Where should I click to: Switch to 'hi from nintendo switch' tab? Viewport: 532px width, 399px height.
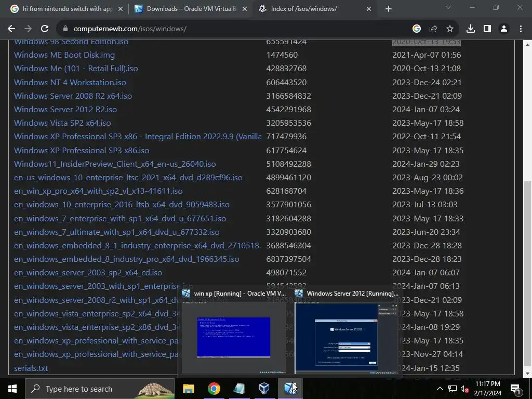[x=67, y=9]
